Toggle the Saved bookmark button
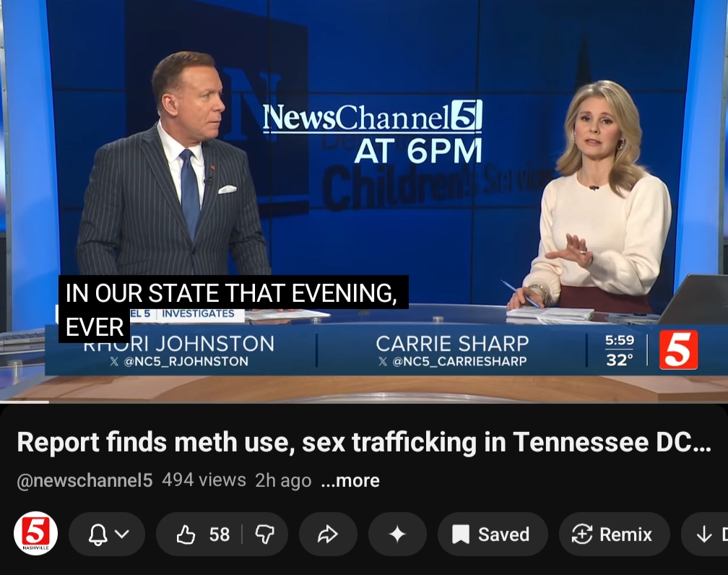The width and height of the screenshot is (728, 575). click(x=493, y=534)
